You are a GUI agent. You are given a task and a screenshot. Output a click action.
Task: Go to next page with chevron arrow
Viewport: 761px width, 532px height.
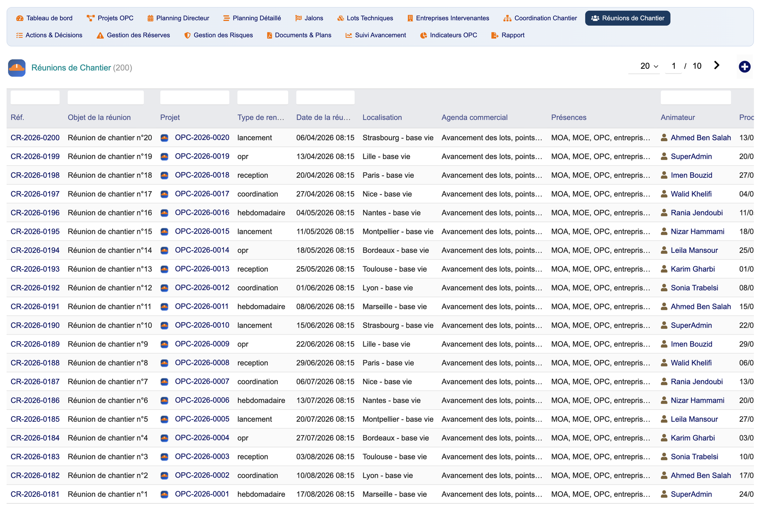716,65
